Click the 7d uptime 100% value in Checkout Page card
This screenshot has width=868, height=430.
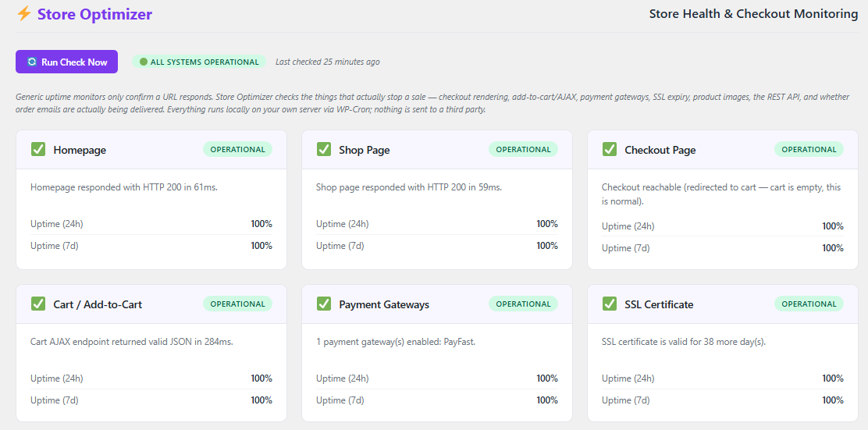click(x=833, y=247)
